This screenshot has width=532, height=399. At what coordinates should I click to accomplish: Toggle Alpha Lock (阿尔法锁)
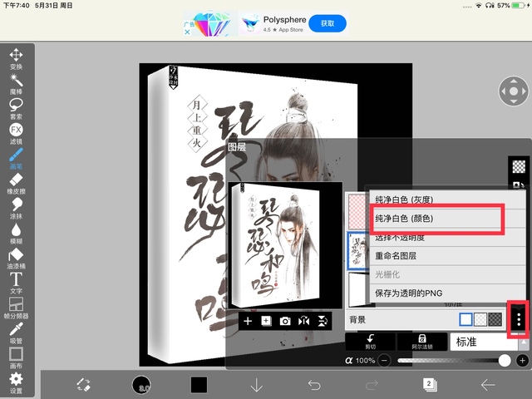coord(422,342)
